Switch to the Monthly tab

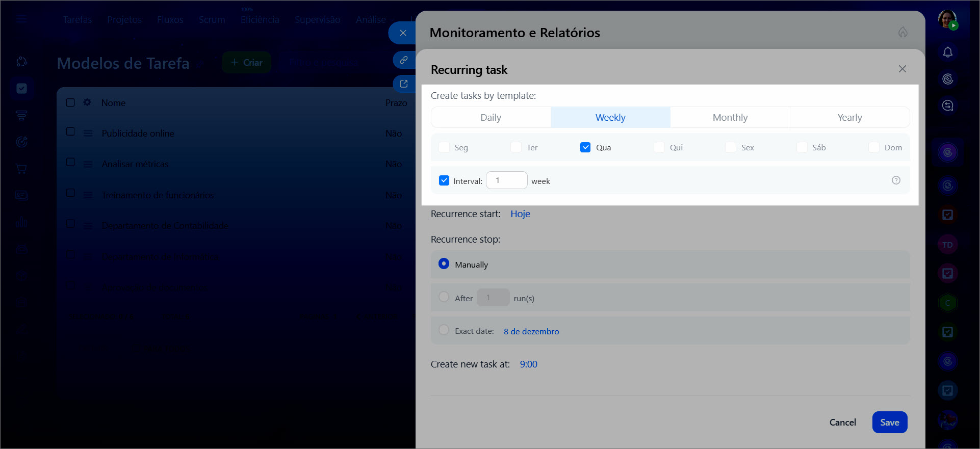click(730, 118)
